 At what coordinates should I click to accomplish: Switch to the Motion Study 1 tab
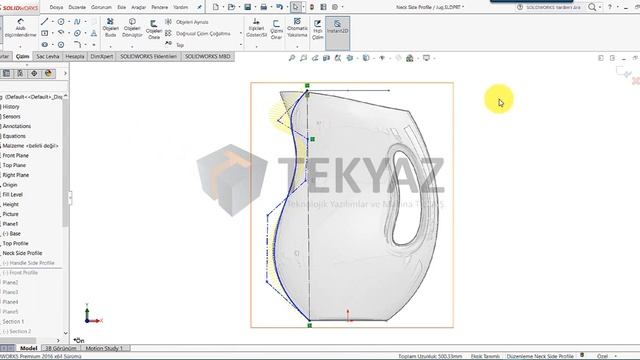point(104,348)
